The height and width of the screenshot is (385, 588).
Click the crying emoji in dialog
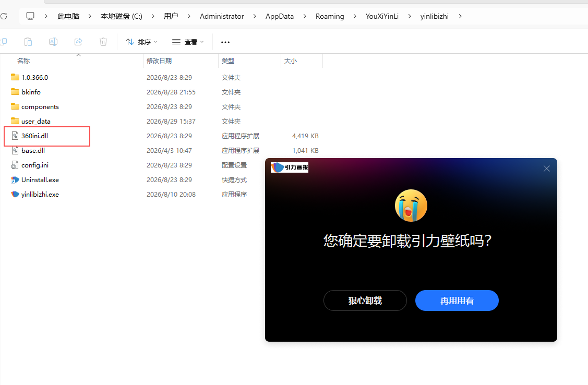tap(411, 206)
